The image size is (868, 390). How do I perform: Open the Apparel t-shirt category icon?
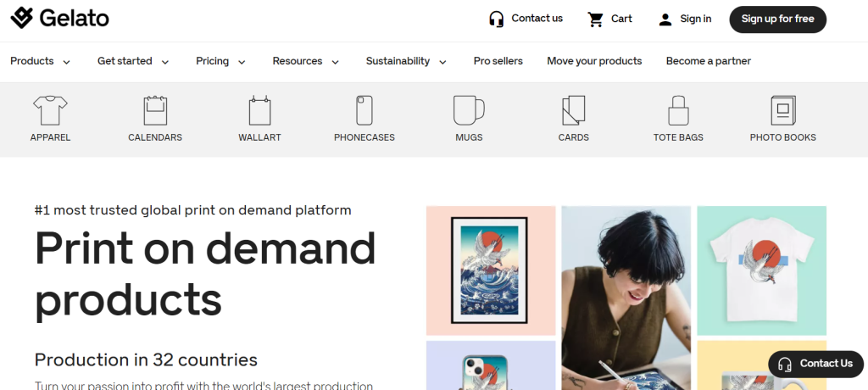[x=50, y=110]
